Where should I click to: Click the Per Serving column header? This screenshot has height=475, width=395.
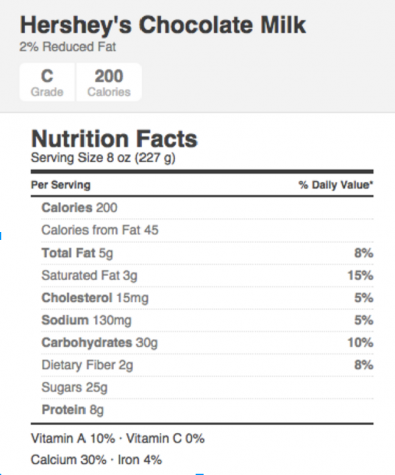tap(61, 185)
